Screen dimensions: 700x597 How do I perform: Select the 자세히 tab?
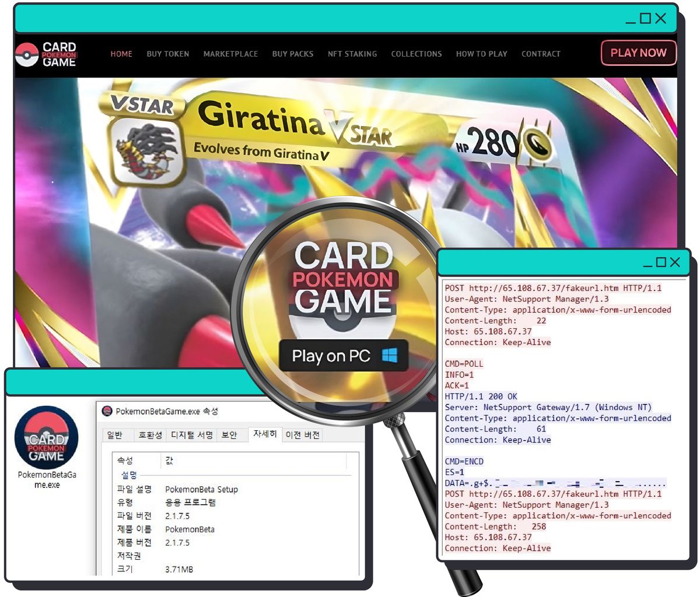265,434
